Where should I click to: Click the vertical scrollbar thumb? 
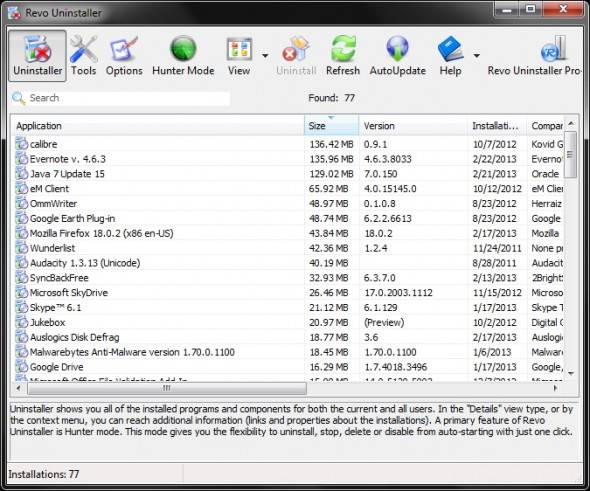571,154
